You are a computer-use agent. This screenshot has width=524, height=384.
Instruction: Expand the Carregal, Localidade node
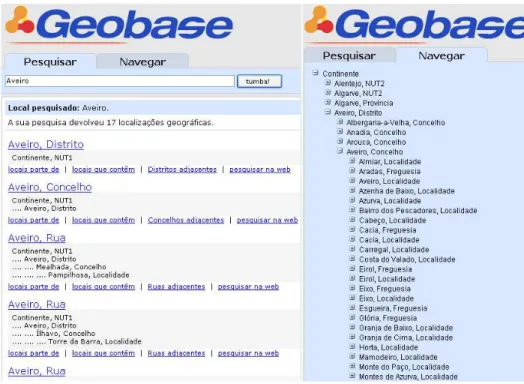coord(352,249)
